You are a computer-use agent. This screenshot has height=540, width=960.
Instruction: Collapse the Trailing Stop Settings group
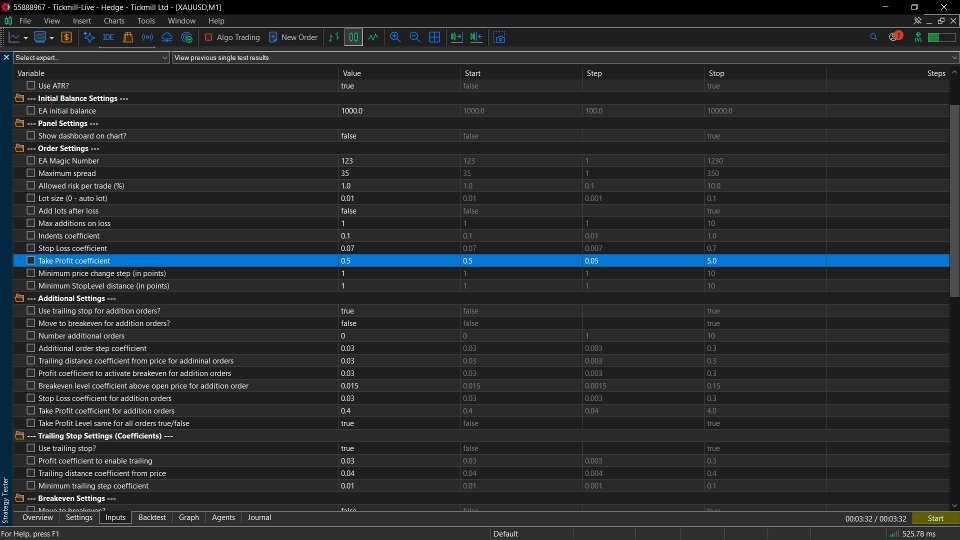click(x=20, y=435)
